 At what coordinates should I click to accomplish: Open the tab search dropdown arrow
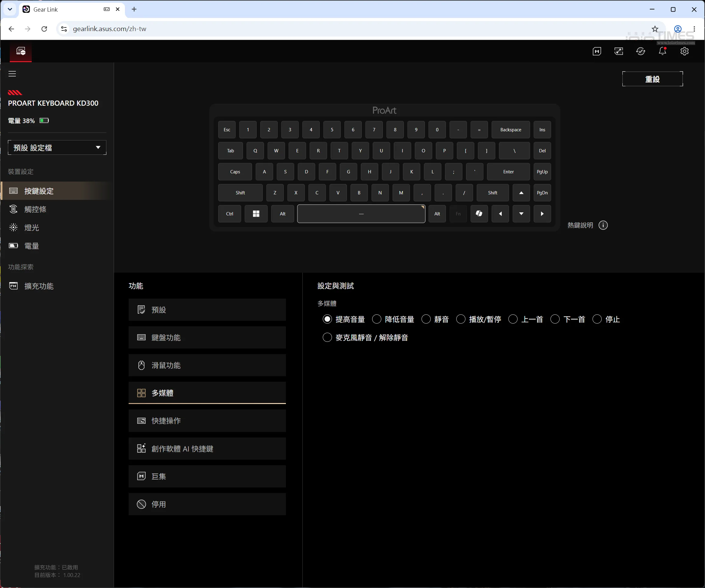[10, 9]
